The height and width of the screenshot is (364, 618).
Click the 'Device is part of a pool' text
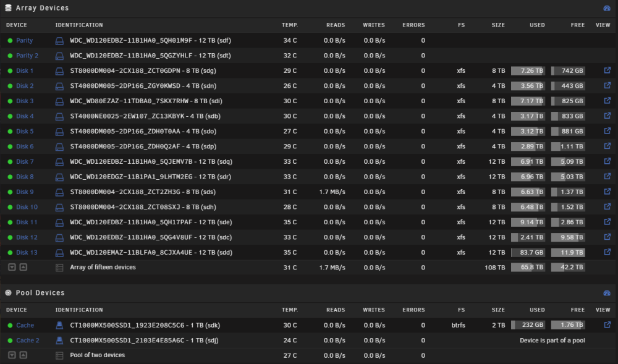552,341
